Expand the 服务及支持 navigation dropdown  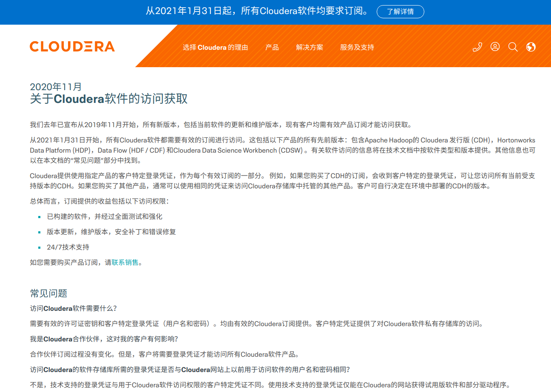[x=357, y=47]
